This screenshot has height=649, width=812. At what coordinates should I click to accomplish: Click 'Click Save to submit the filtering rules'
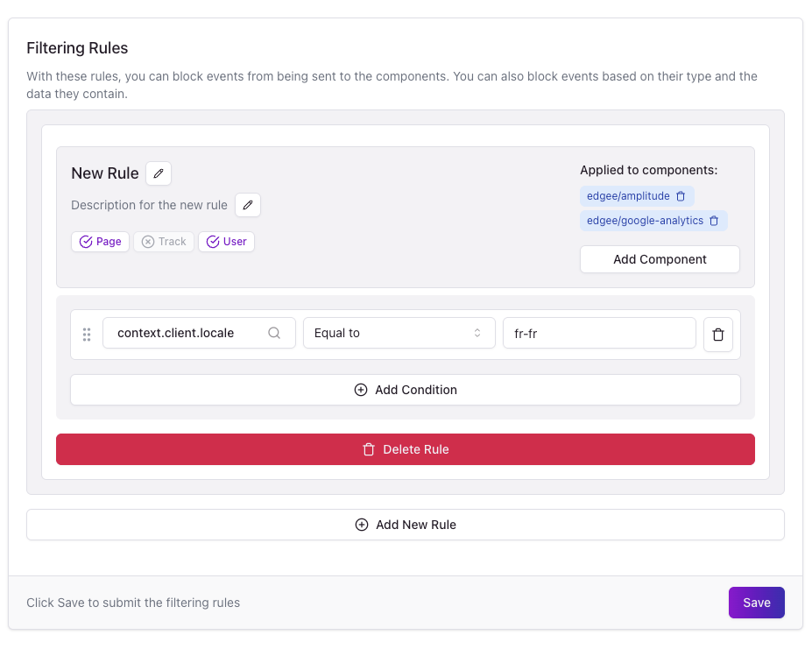[x=133, y=603]
